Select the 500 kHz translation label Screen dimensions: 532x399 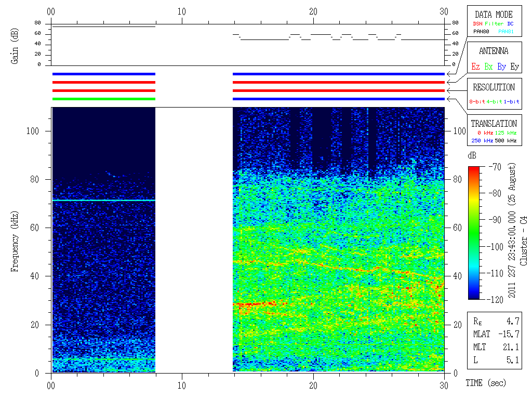tap(506, 141)
